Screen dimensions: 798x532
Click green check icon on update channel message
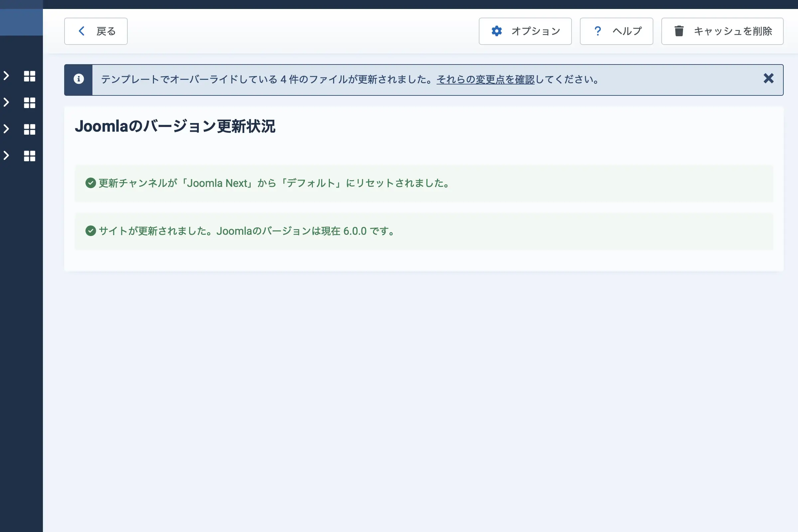(90, 183)
